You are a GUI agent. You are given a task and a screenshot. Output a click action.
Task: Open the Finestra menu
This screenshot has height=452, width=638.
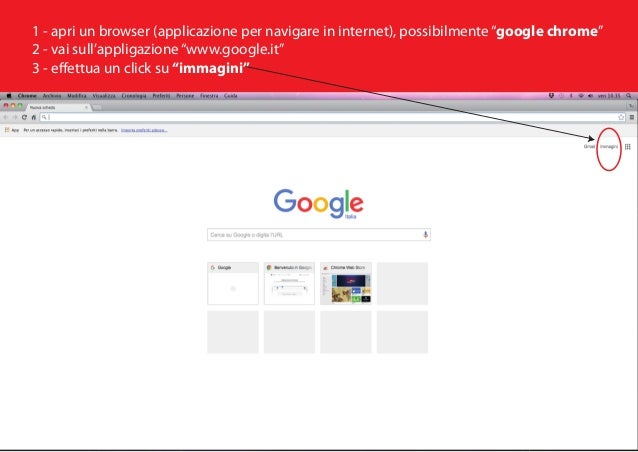pos(209,96)
